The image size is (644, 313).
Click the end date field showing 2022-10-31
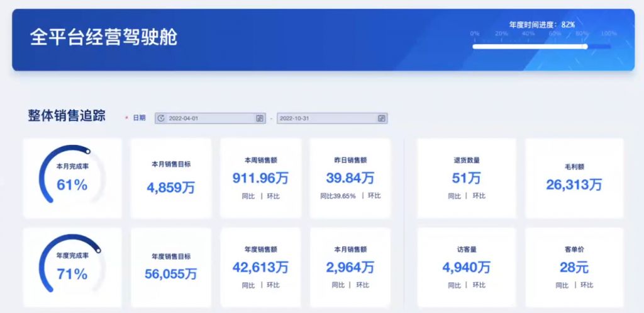(332, 118)
